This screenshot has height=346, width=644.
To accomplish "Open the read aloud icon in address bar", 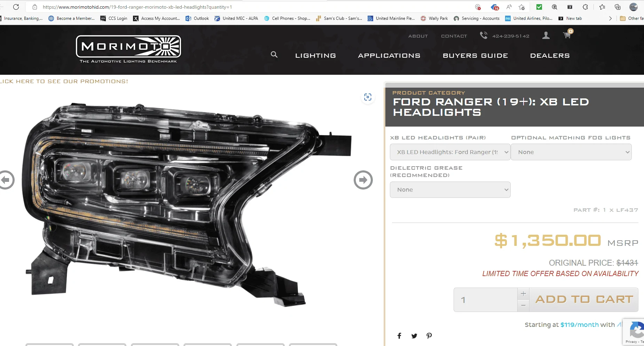I will (x=509, y=7).
